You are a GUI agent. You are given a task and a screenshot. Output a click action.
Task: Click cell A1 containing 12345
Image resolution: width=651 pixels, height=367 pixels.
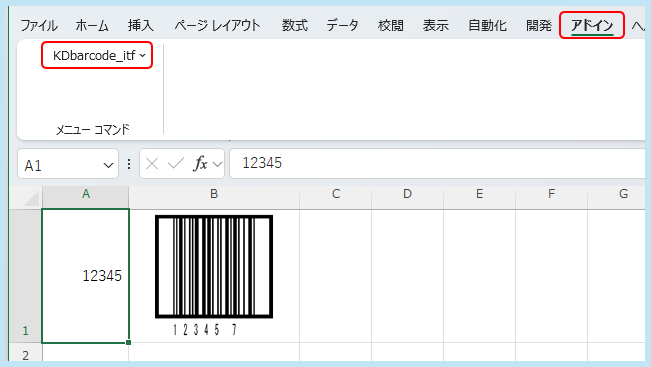[x=86, y=276]
